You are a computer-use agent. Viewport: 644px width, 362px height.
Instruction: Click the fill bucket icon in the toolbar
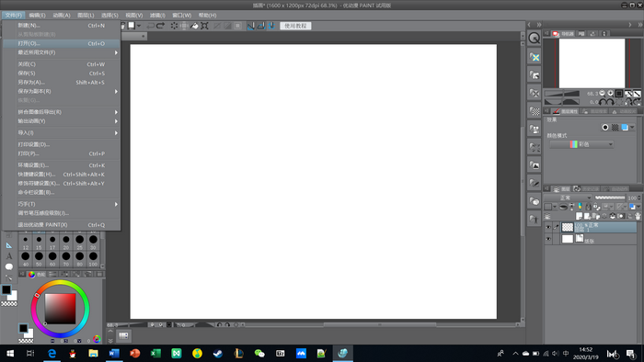[194, 26]
